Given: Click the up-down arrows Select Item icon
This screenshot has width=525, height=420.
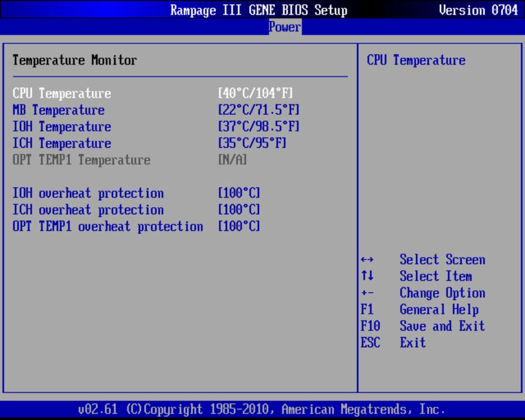Looking at the screenshot, I should (367, 276).
